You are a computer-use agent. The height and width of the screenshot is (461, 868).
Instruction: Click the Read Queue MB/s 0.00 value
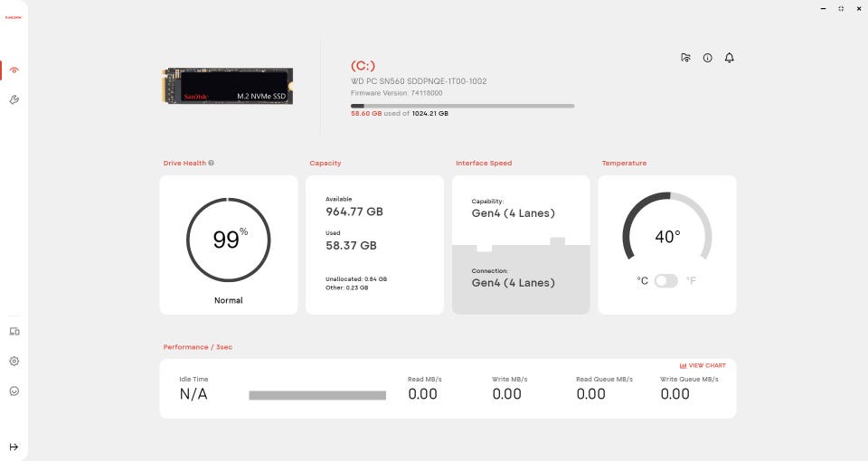[x=590, y=394]
